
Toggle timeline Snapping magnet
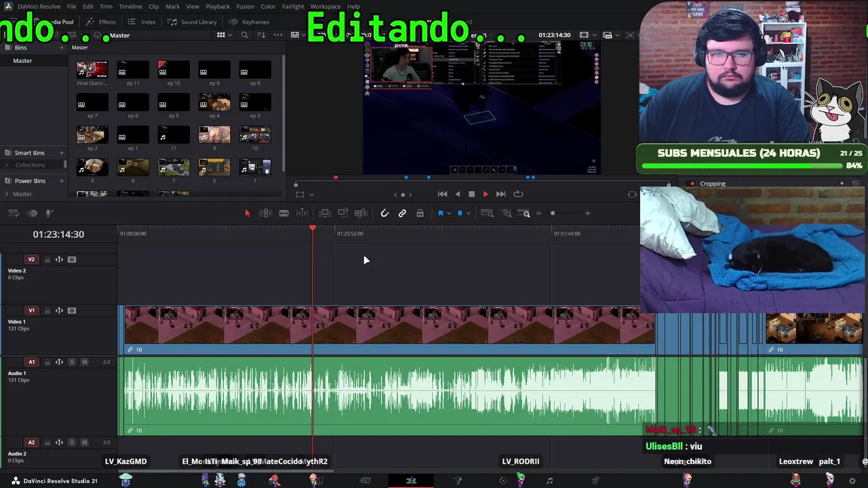tap(384, 213)
